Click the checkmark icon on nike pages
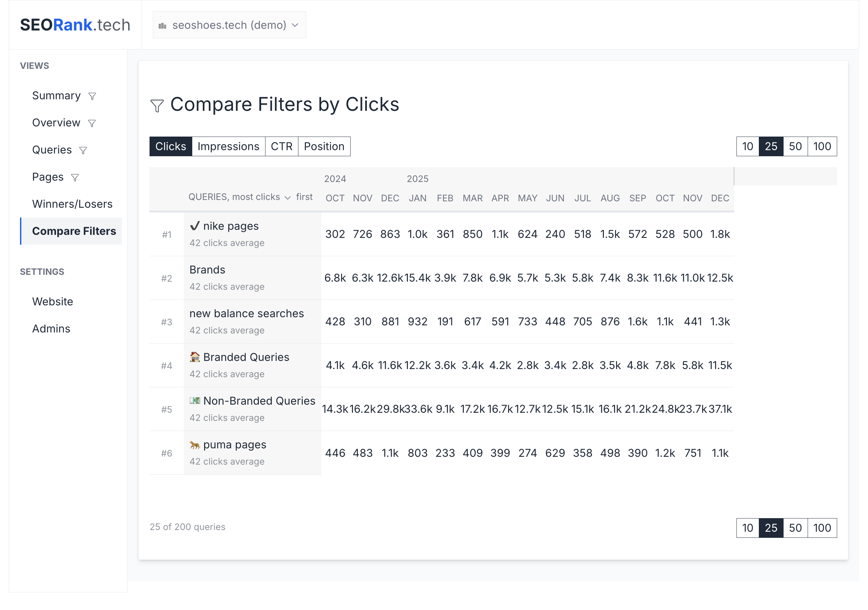This screenshot has width=868, height=610. pyautogui.click(x=195, y=226)
